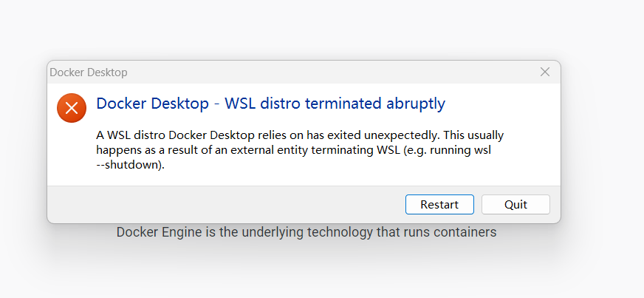
Task: Click the "--shutdown)." text in message
Action: [x=130, y=165]
